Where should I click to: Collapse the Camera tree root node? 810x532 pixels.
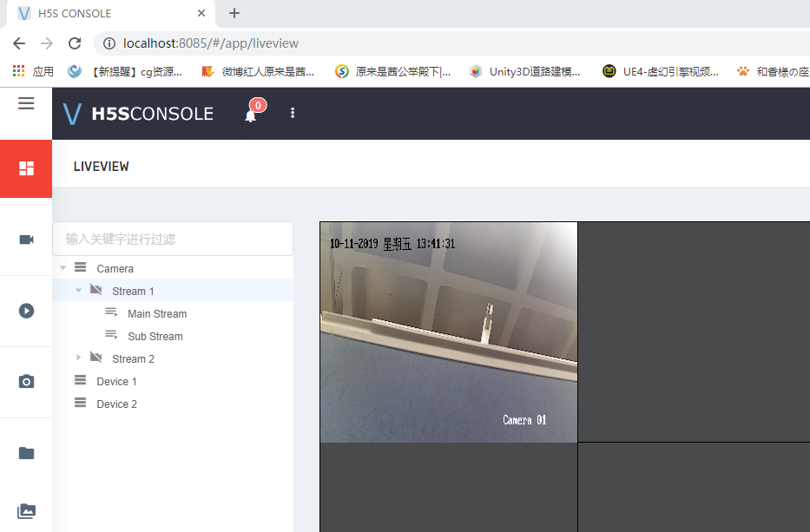[62, 267]
